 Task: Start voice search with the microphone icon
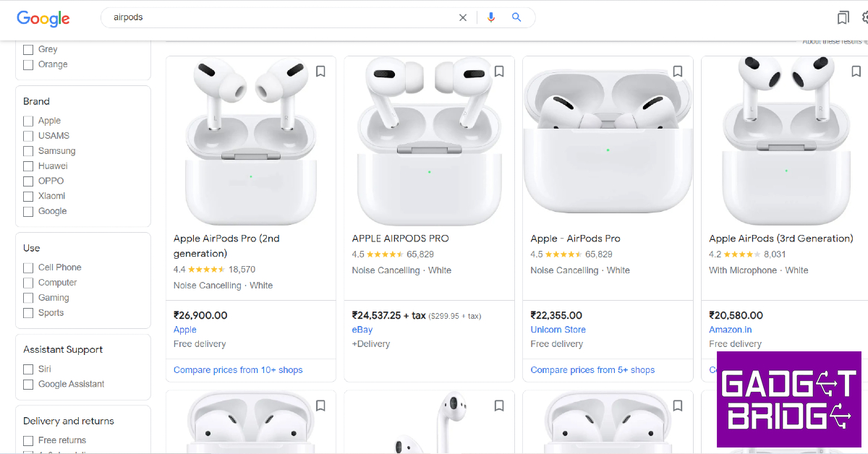491,17
